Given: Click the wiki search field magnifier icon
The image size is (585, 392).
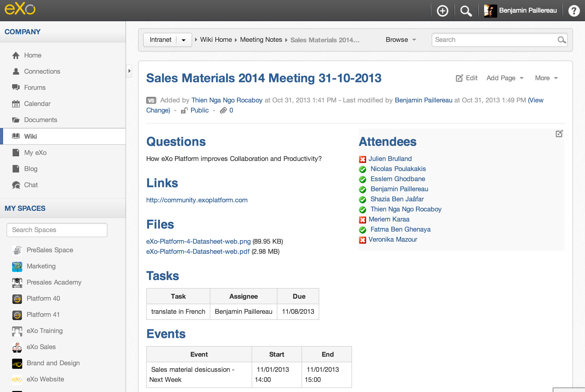Looking at the screenshot, I should pos(561,40).
